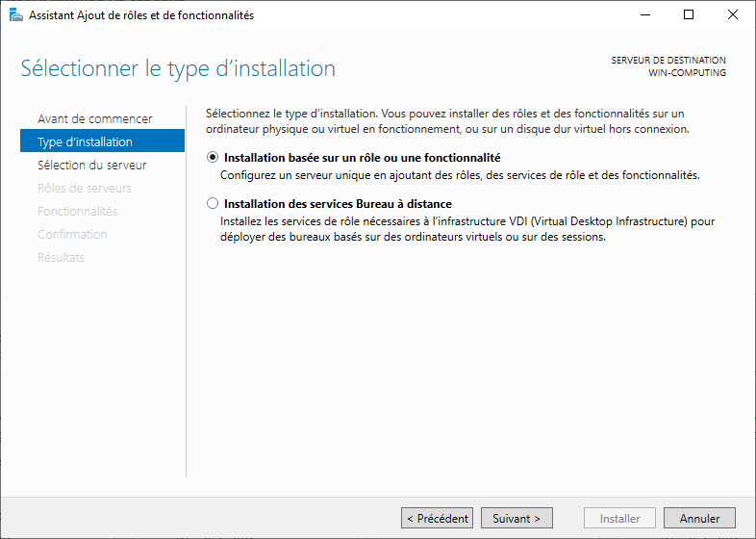Select the role-based or feature-based installation radio button

(x=213, y=158)
